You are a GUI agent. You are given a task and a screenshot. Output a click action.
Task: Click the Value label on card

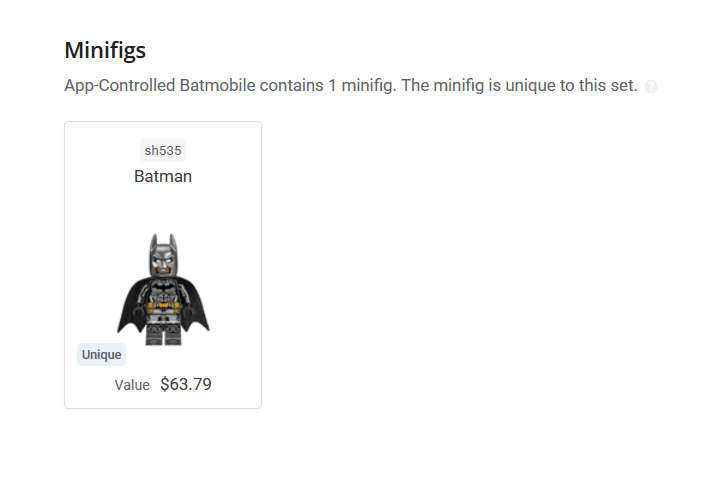pos(132,385)
